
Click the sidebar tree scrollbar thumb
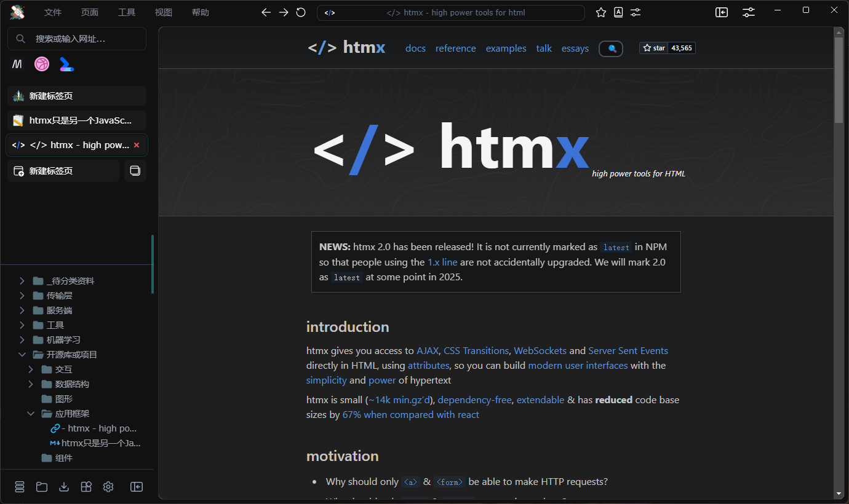(153, 264)
